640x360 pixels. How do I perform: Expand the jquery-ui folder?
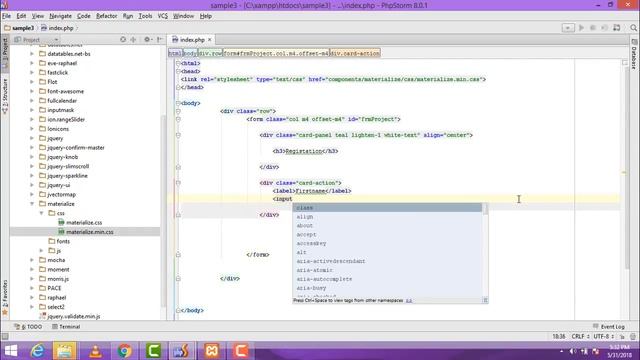click(32, 185)
